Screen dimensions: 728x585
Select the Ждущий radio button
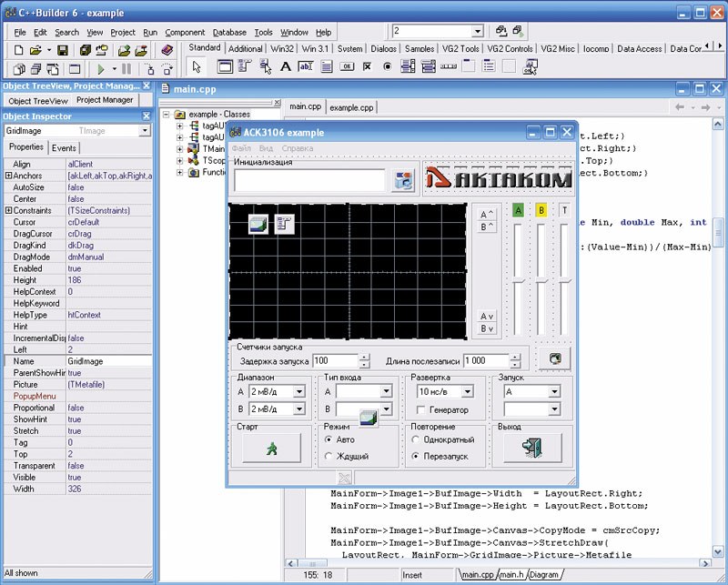click(x=329, y=456)
